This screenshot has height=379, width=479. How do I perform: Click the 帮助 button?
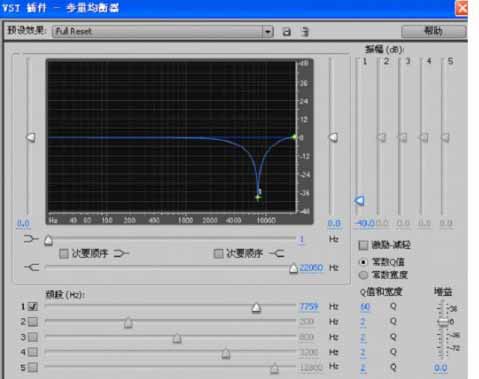click(x=433, y=31)
